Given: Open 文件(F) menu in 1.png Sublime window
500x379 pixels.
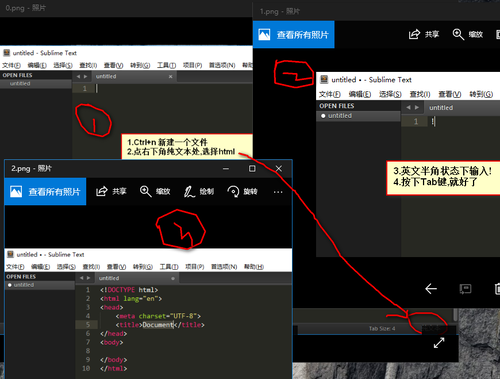Looking at the screenshot, I should (330, 94).
